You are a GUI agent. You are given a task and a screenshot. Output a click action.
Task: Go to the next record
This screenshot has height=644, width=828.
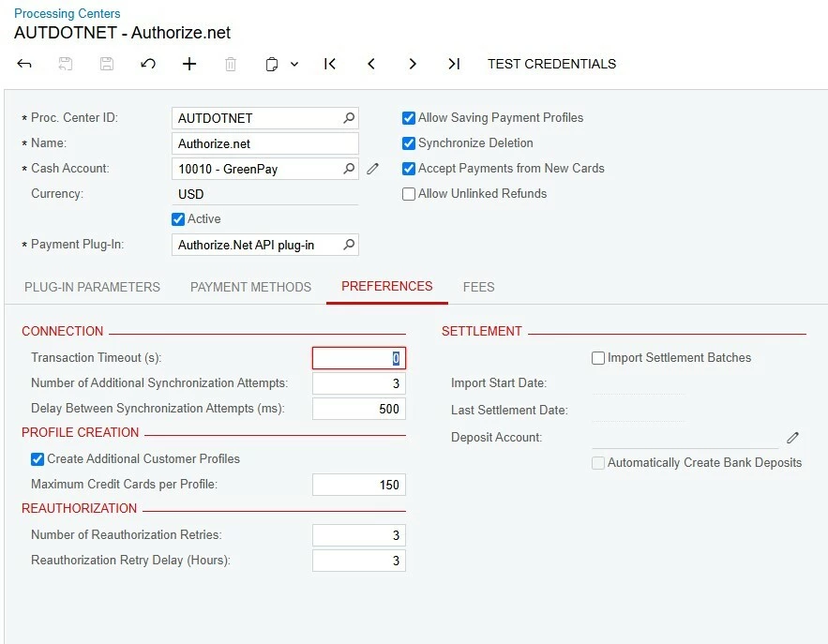pos(413,64)
